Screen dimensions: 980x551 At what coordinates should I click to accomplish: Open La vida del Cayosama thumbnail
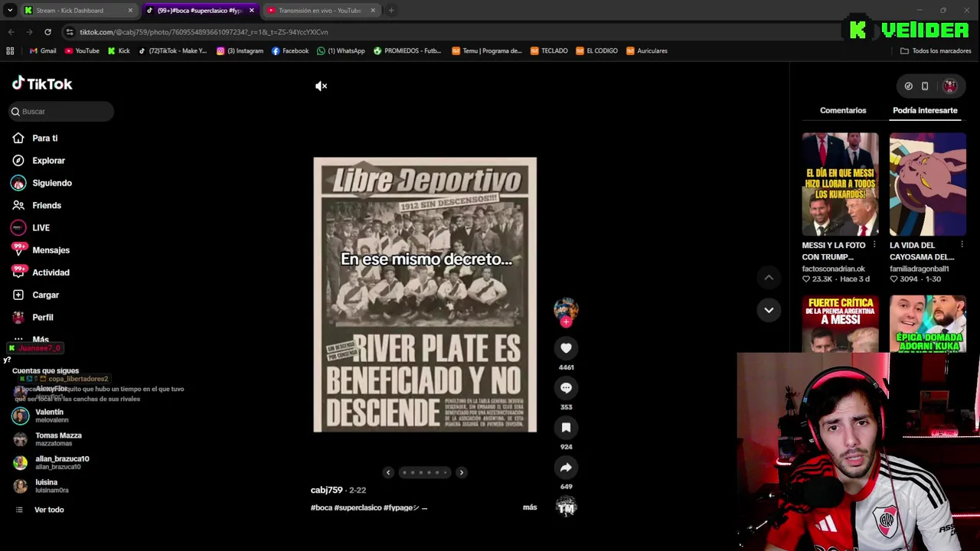click(927, 184)
